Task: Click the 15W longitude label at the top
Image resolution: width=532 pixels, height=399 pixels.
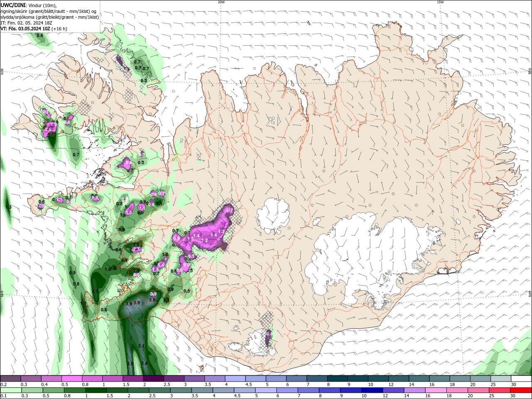Action: point(440,2)
